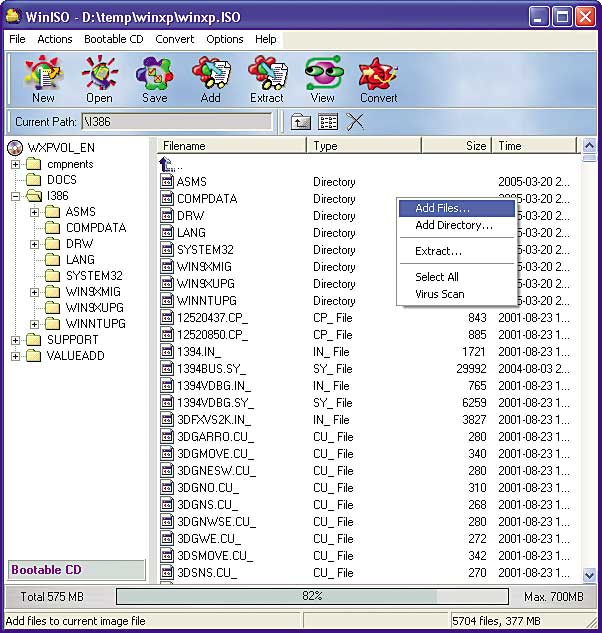Choose Extract... in context menu
The height and width of the screenshot is (633, 602).
[x=457, y=251]
